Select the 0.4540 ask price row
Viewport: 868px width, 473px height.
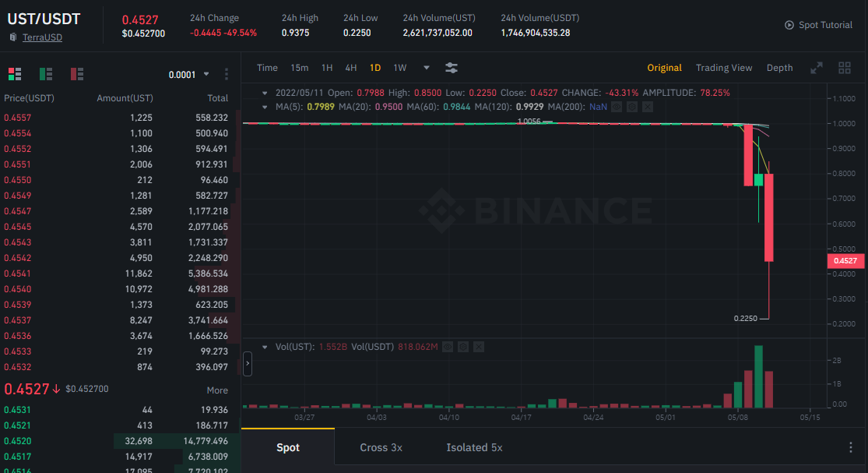pos(120,289)
